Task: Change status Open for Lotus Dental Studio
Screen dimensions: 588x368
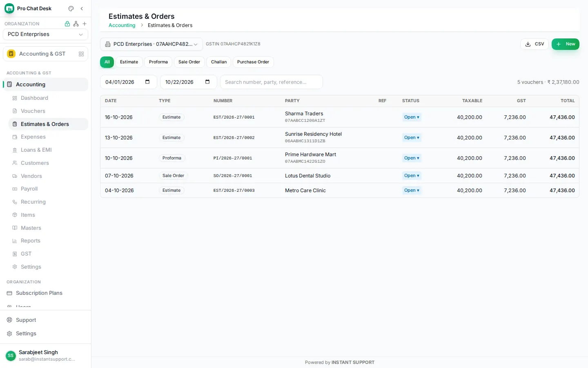Action: (412, 176)
